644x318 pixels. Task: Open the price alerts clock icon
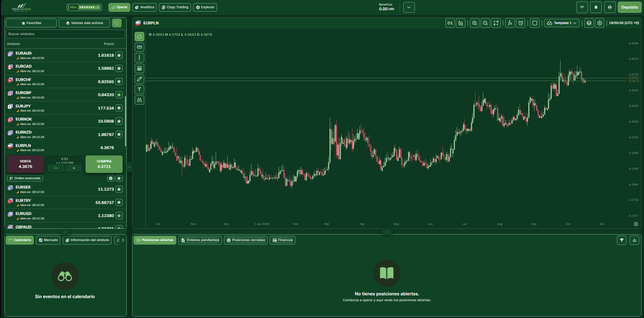(x=521, y=23)
